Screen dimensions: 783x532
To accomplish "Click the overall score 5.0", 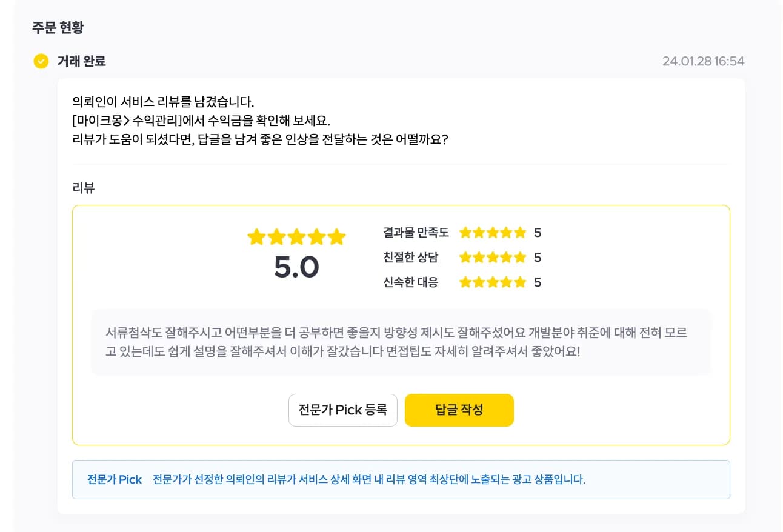I will point(296,267).
